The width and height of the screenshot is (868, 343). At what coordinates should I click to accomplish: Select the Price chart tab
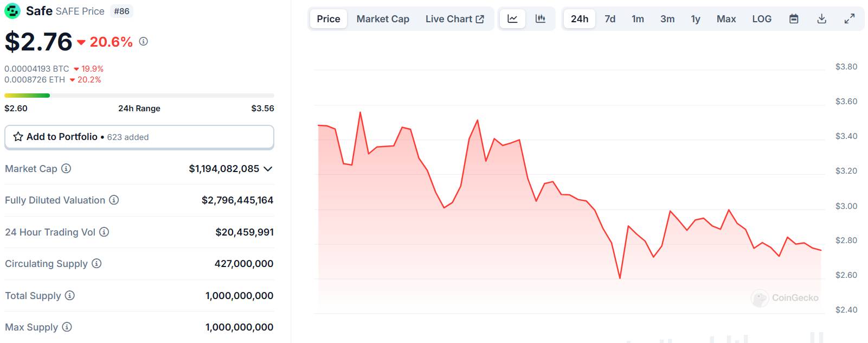pyautogui.click(x=329, y=19)
